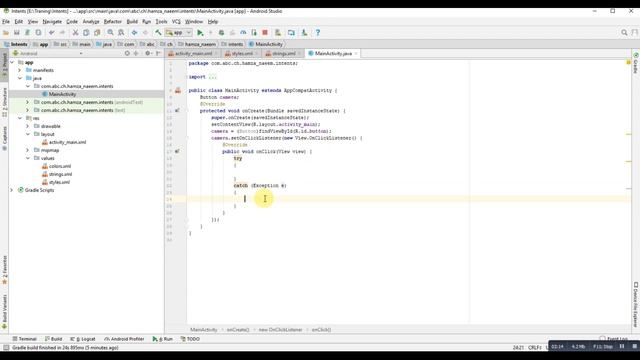Screen dimensions: 640x360
Task: Switch to strings.xml editor tab
Action: coord(283,53)
